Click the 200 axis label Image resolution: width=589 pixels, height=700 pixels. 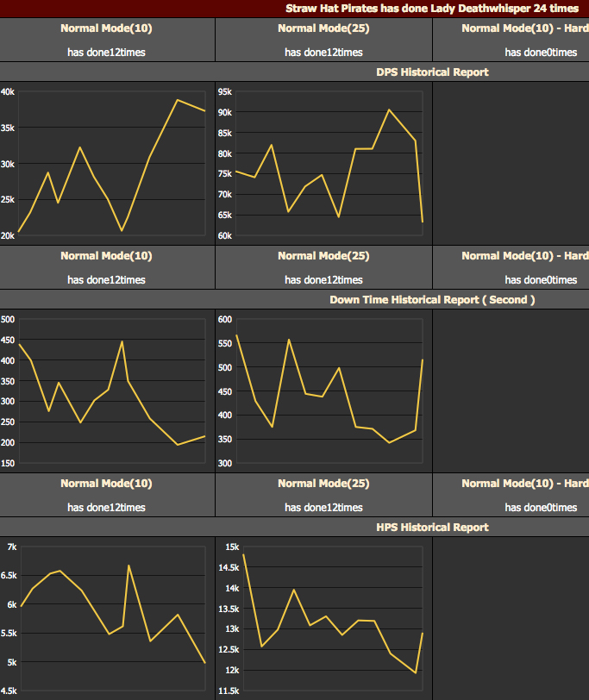coord(8,443)
